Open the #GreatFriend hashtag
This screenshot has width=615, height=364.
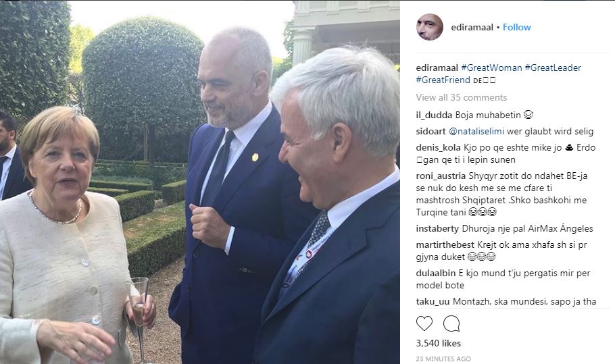[443, 80]
